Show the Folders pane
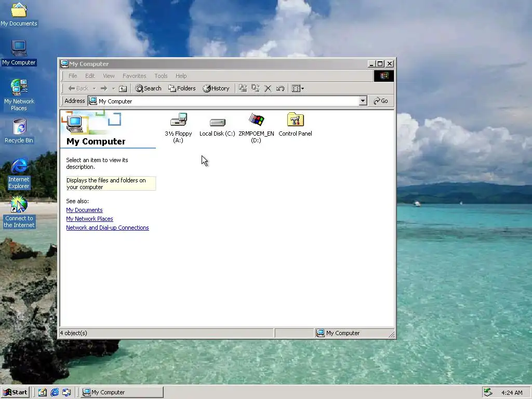 click(182, 88)
